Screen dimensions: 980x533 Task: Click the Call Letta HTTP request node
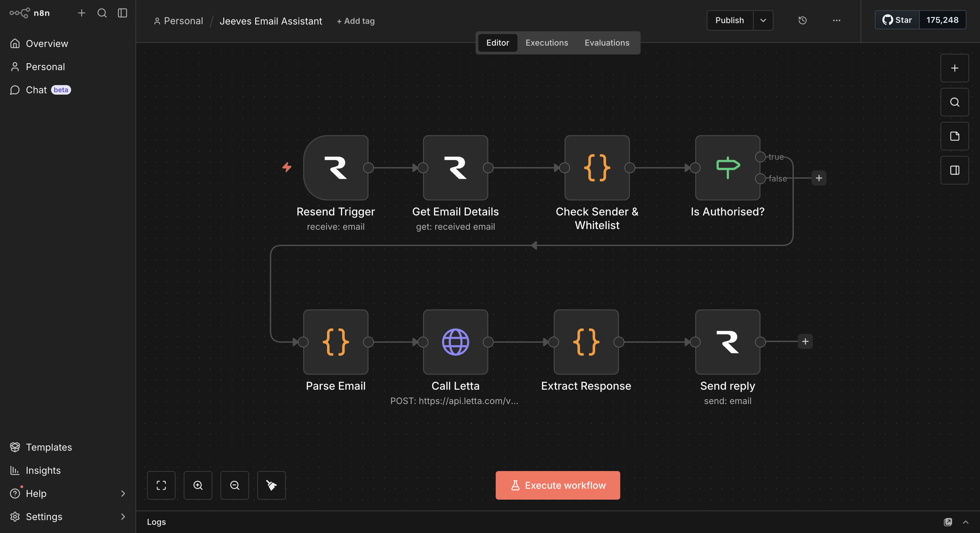pos(455,342)
